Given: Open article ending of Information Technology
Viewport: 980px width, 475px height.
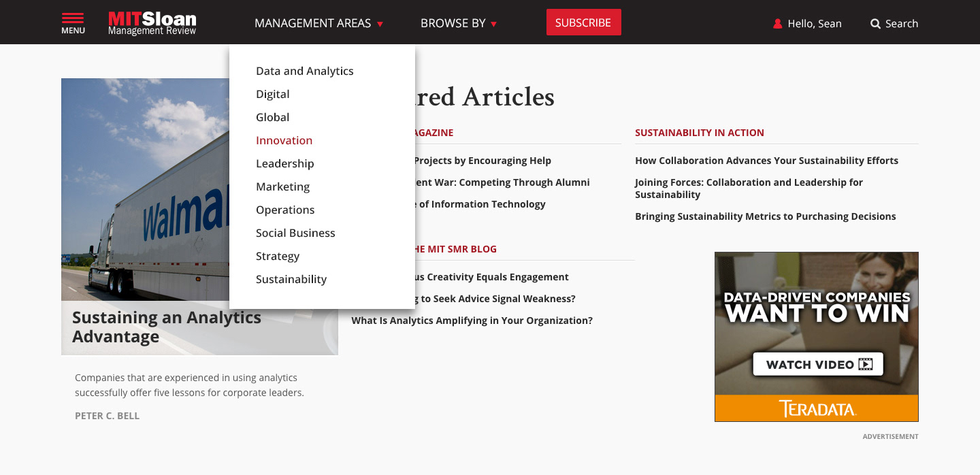Looking at the screenshot, I should click(x=480, y=204).
